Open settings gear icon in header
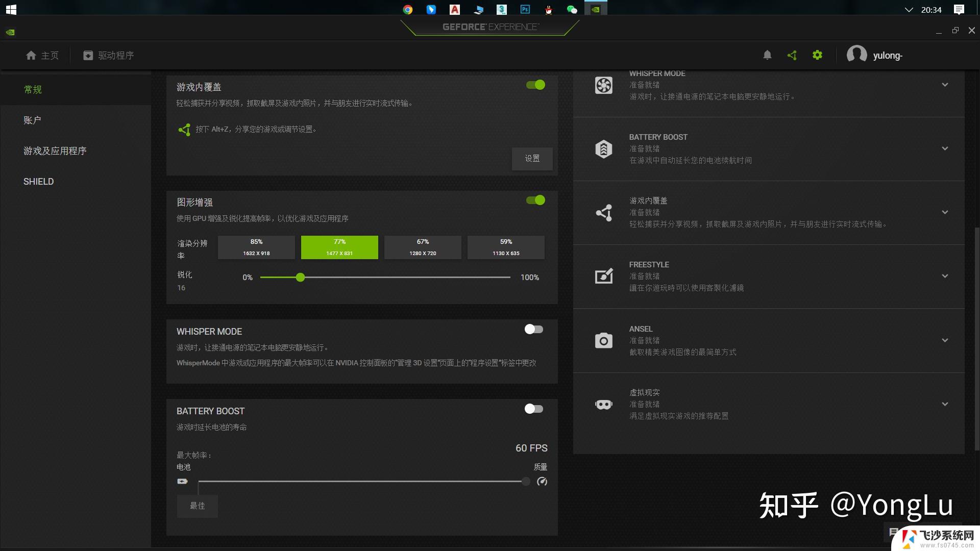 [817, 55]
